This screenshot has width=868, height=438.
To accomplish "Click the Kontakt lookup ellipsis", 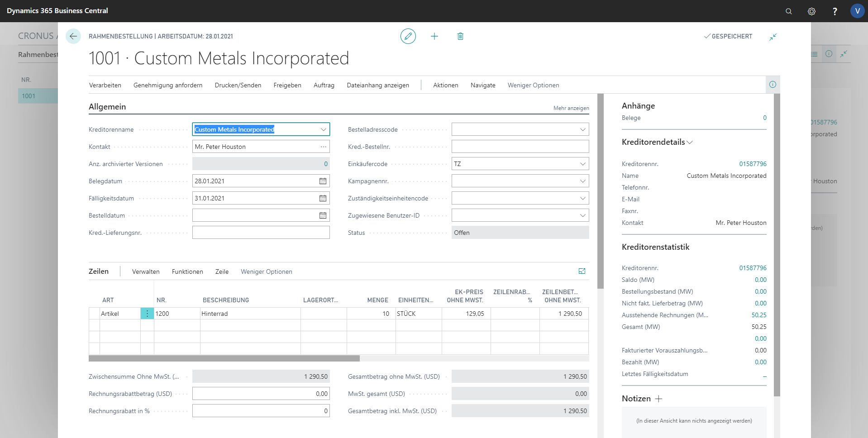I will click(x=323, y=147).
